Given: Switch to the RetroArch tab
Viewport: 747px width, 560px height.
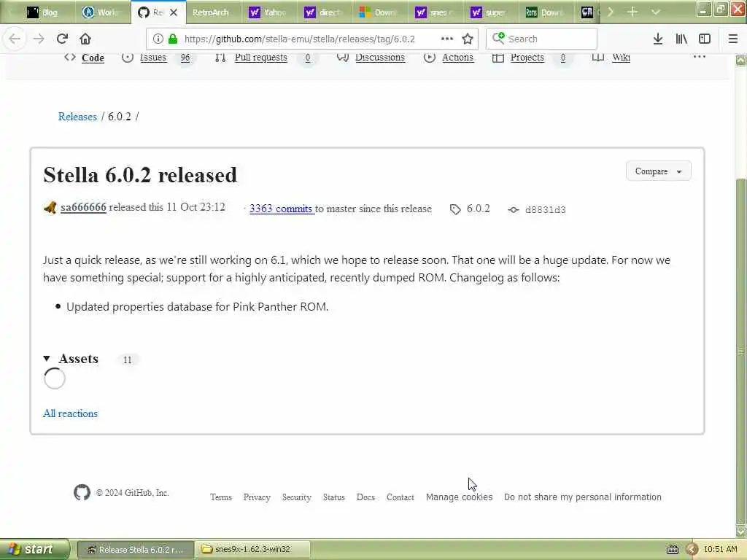Looking at the screenshot, I should click(x=214, y=12).
